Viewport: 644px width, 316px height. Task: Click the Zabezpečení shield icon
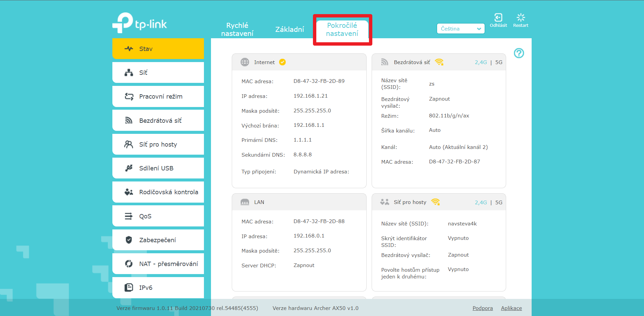coord(129,240)
